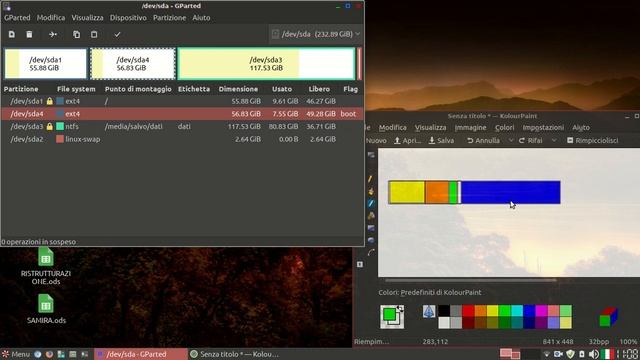Click the transparent color icon beside palette
Screen dimensions: 640x360
click(429, 311)
